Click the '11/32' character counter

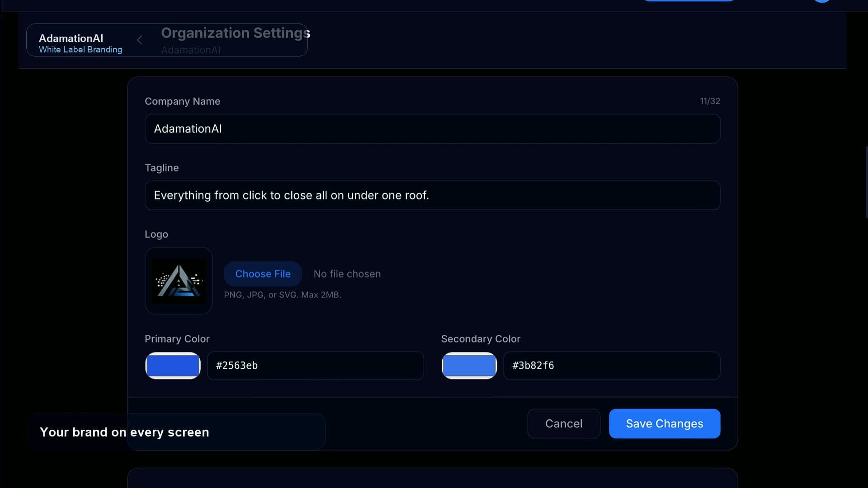point(710,101)
